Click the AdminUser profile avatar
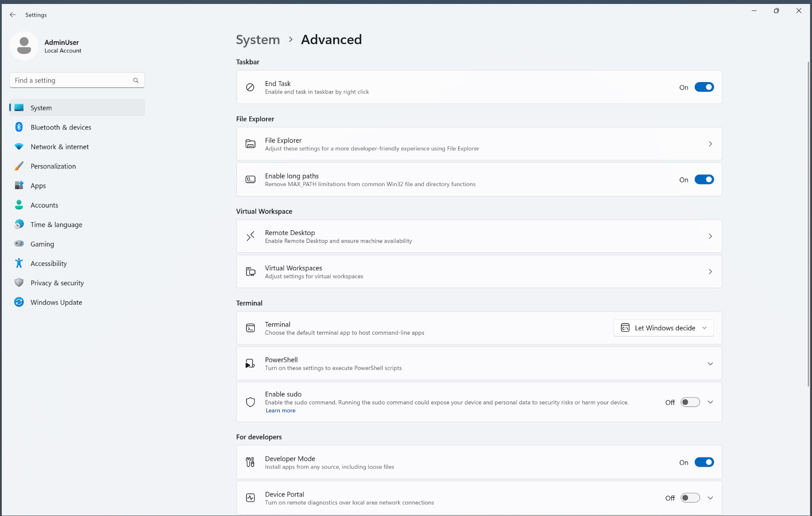Viewport: 812px width, 516px height. pos(24,46)
